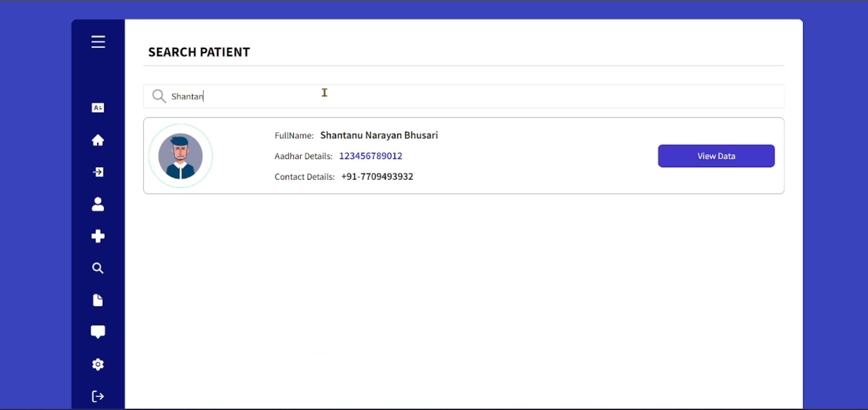
Task: Click the SEARCH PATIENT heading
Action: click(199, 52)
